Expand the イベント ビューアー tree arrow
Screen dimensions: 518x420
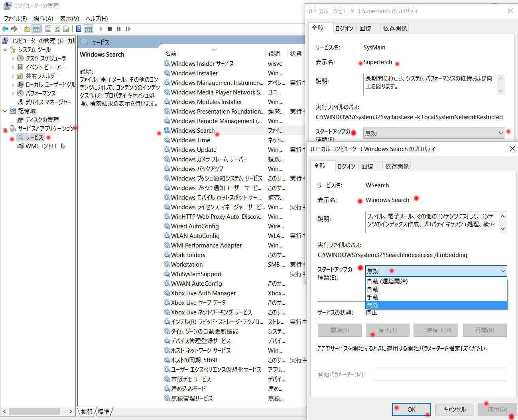coord(13,67)
